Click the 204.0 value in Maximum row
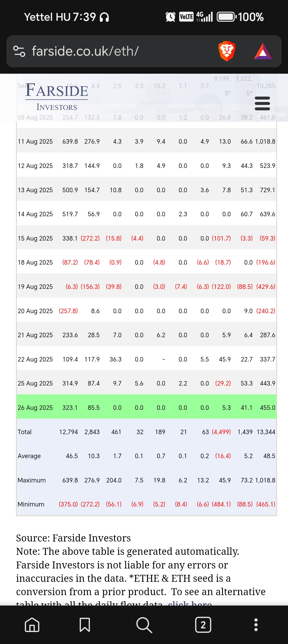Viewport: 288px width, 644px height. pyautogui.click(x=114, y=480)
